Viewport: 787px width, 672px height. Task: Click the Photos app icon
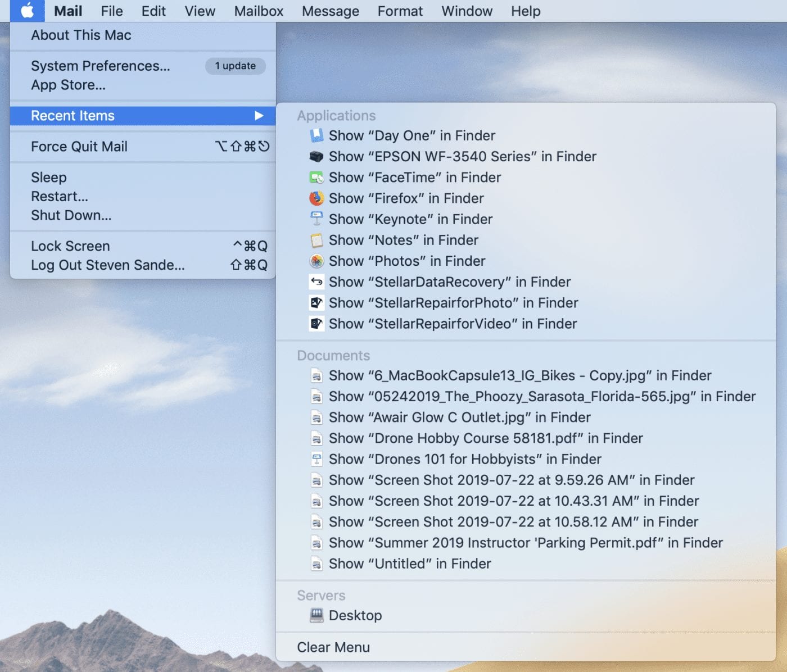click(x=316, y=261)
